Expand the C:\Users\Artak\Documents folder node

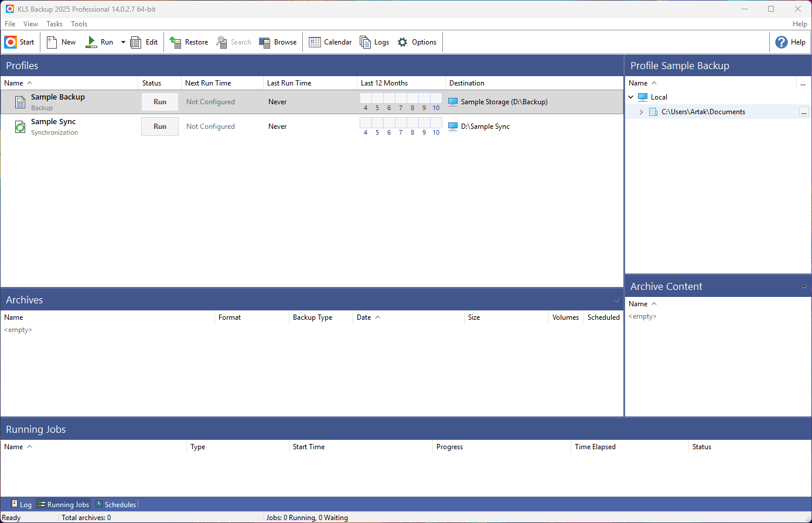(641, 112)
